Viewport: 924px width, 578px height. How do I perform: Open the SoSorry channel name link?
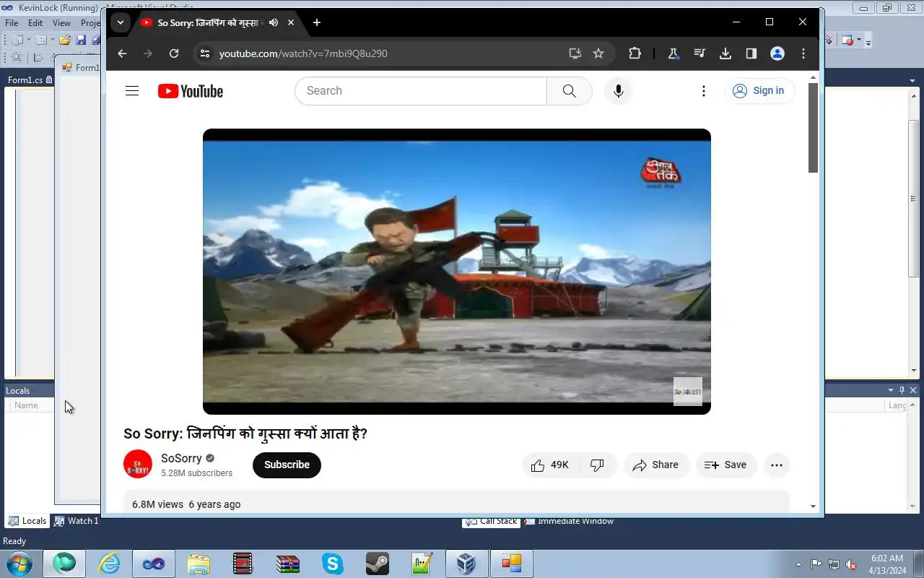[181, 458]
